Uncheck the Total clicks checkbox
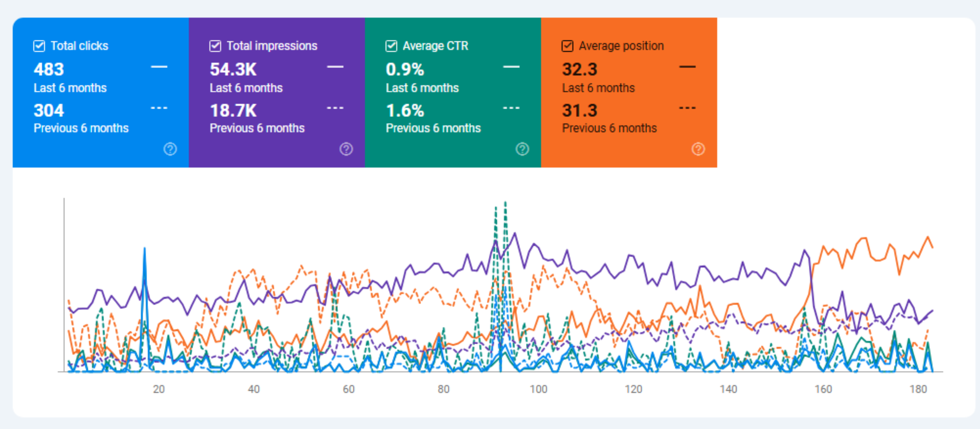Viewport: 980px width, 429px height. coord(39,46)
